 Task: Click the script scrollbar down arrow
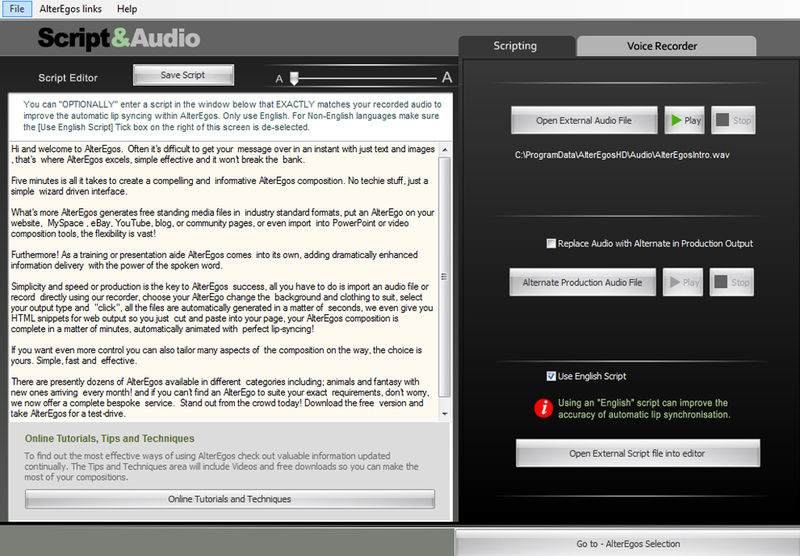point(445,414)
